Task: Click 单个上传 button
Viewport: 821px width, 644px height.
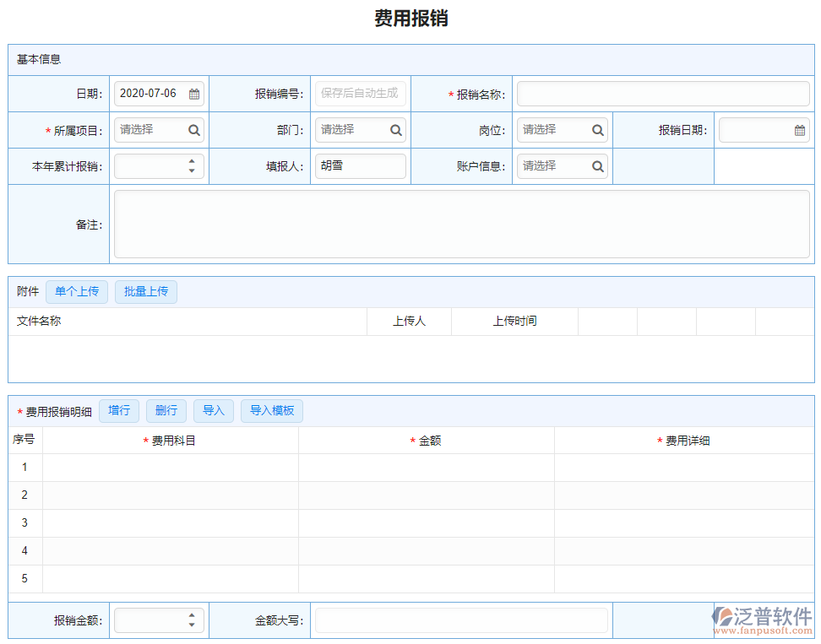Action: pos(77,292)
